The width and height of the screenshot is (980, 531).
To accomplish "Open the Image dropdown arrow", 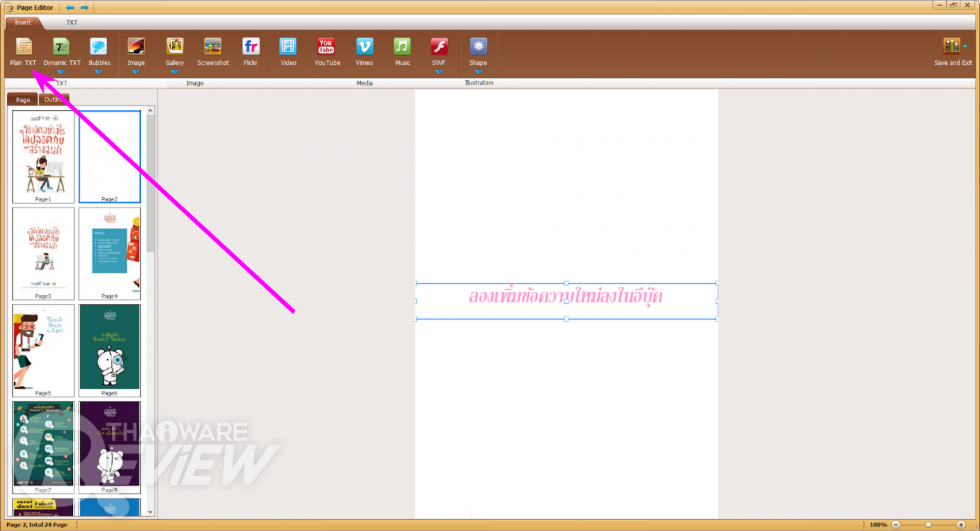I will pos(136,72).
